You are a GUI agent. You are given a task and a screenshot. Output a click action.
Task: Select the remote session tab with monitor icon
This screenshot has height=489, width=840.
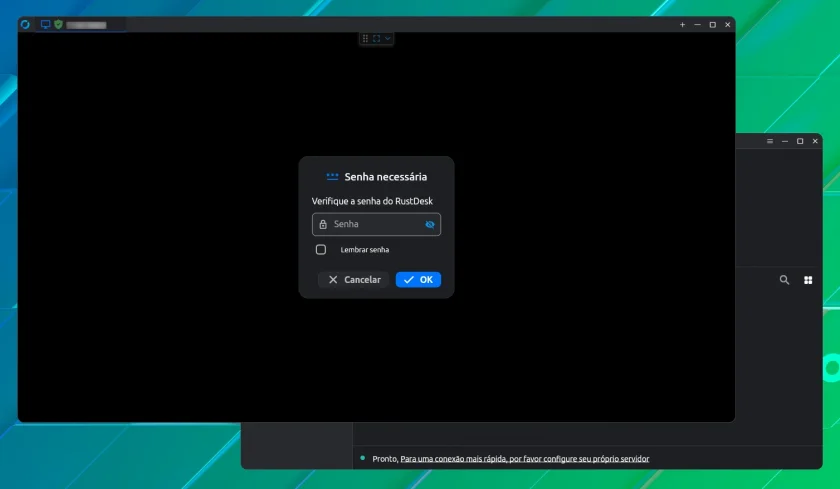80,25
